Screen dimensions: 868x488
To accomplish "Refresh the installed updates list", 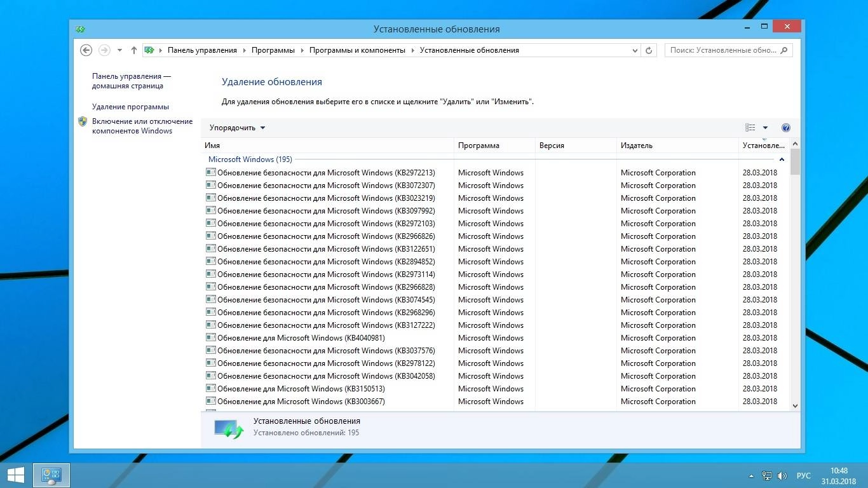I will click(x=649, y=50).
